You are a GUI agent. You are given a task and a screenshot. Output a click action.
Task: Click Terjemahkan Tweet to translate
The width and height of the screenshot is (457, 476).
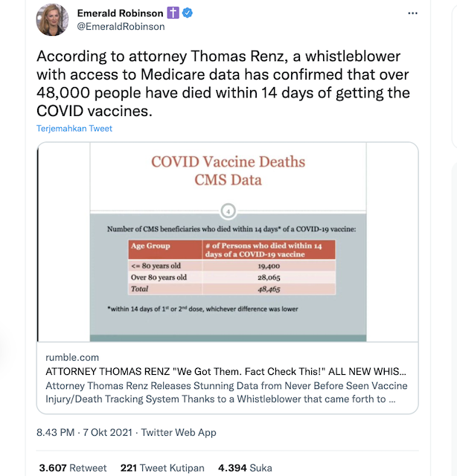(x=74, y=128)
